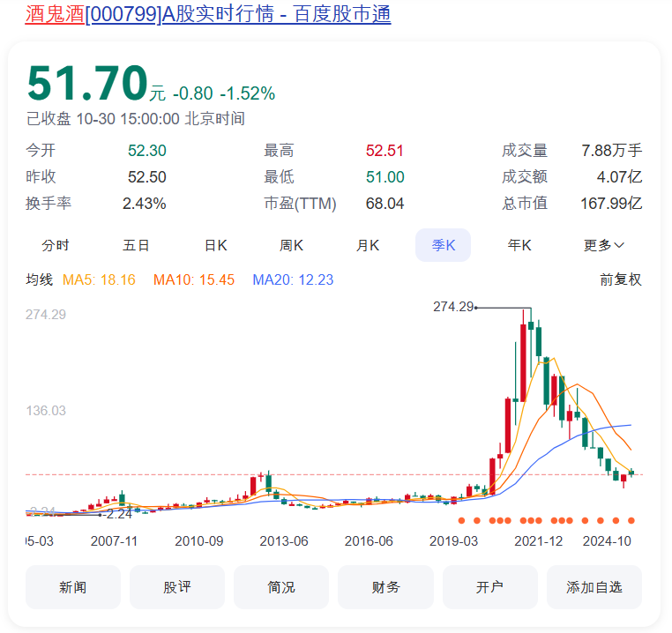Image resolution: width=672 pixels, height=633 pixels.
Task: Click the MA20: 12.23 indicator label
Action: [x=293, y=279]
